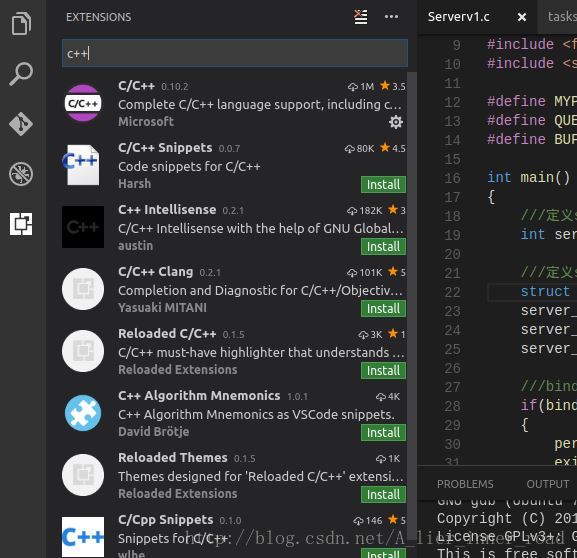Open the Debug view in activity bar
The image size is (577, 558).
pyautogui.click(x=21, y=174)
